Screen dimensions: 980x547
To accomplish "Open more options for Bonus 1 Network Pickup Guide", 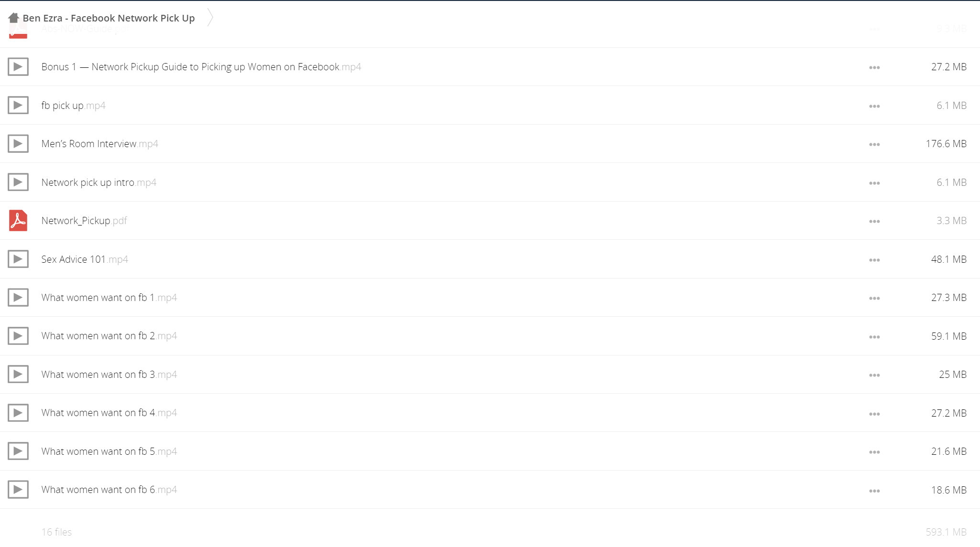I will pos(874,67).
